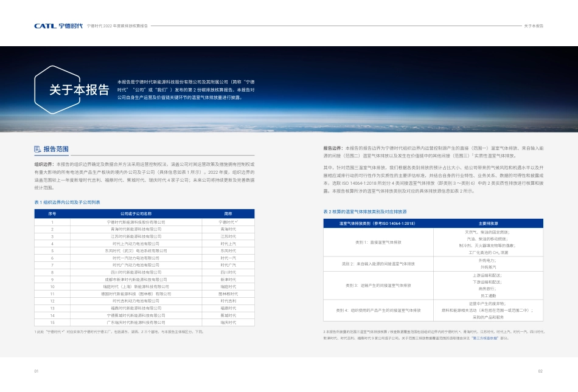Select cell 福鼎时代新能源科技有限公司
Viewport: 578px width, 392px height.
coord(136,309)
